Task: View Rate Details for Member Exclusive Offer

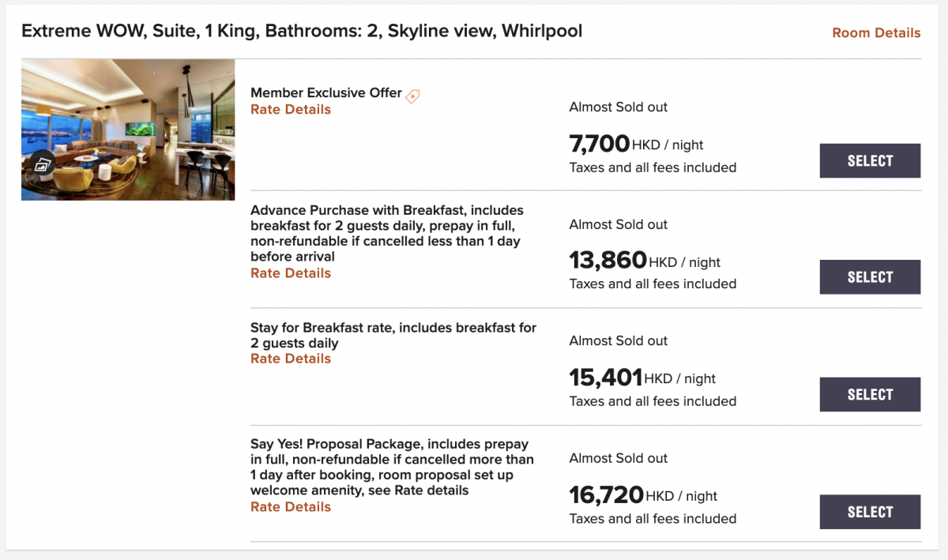Action: (x=291, y=110)
